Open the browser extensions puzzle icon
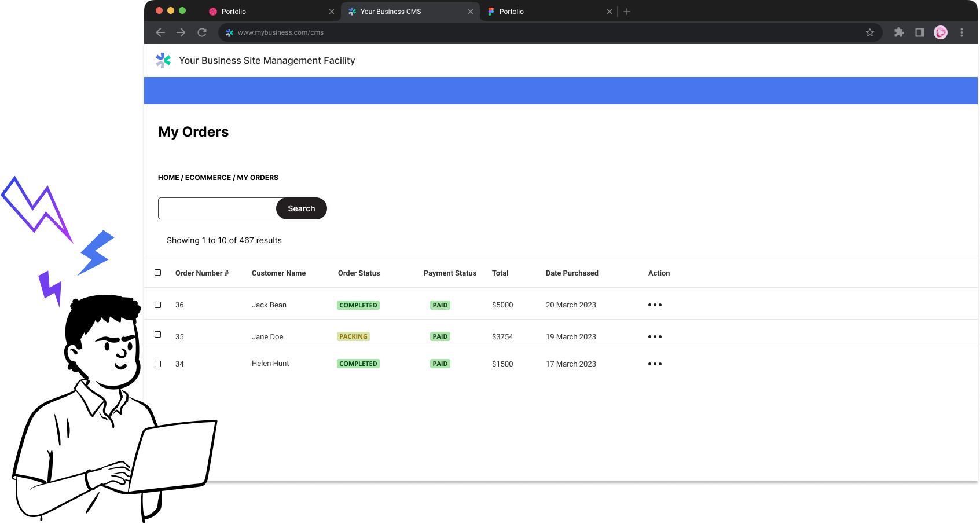 point(899,32)
